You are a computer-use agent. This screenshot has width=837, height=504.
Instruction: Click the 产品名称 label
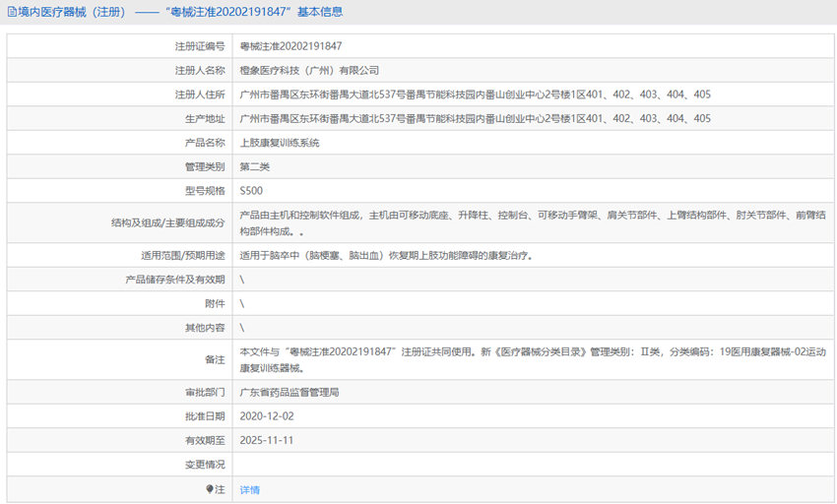[205, 143]
